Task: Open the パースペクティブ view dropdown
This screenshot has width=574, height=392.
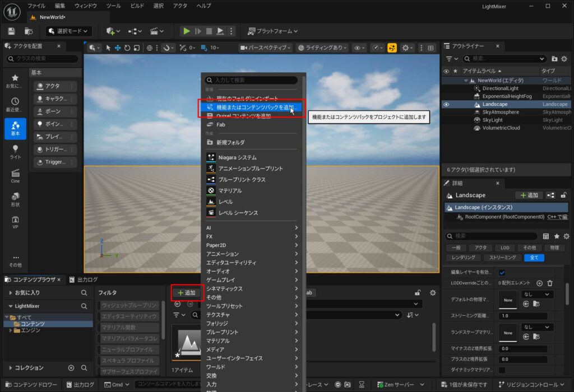Action: coord(266,48)
